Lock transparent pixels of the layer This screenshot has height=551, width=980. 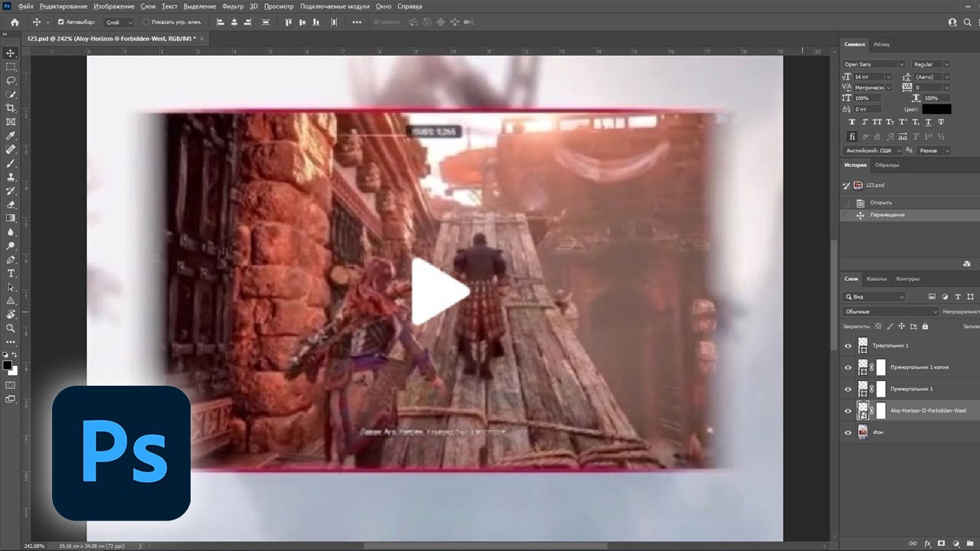pos(877,326)
